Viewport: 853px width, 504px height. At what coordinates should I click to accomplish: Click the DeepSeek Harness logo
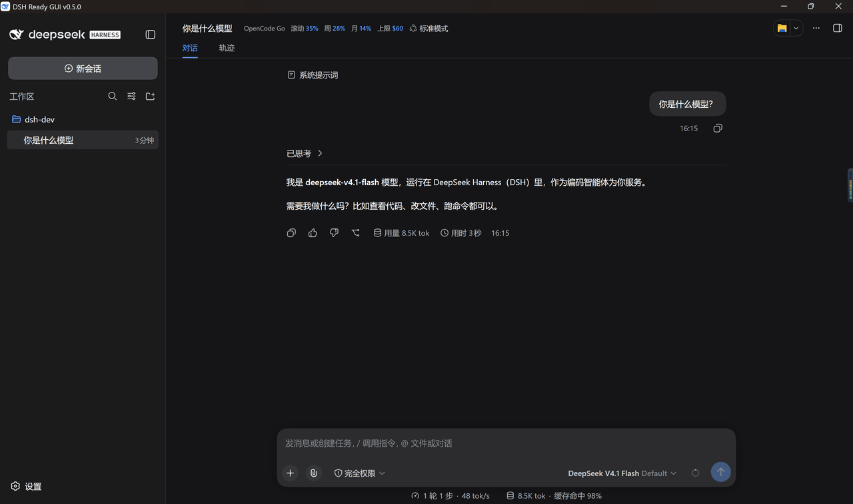coord(65,35)
